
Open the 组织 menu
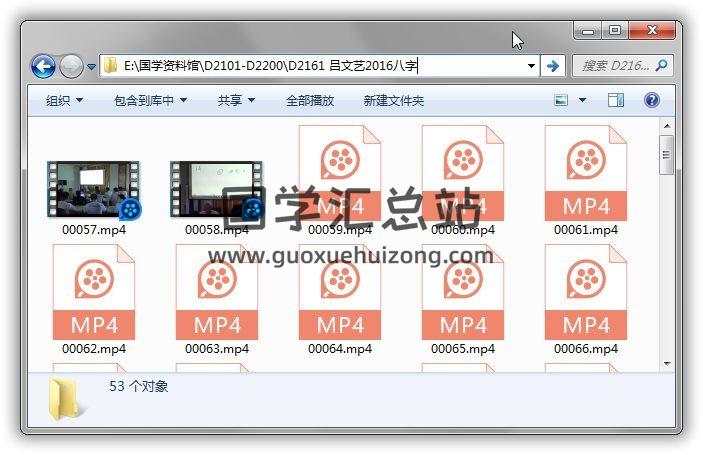pos(64,101)
